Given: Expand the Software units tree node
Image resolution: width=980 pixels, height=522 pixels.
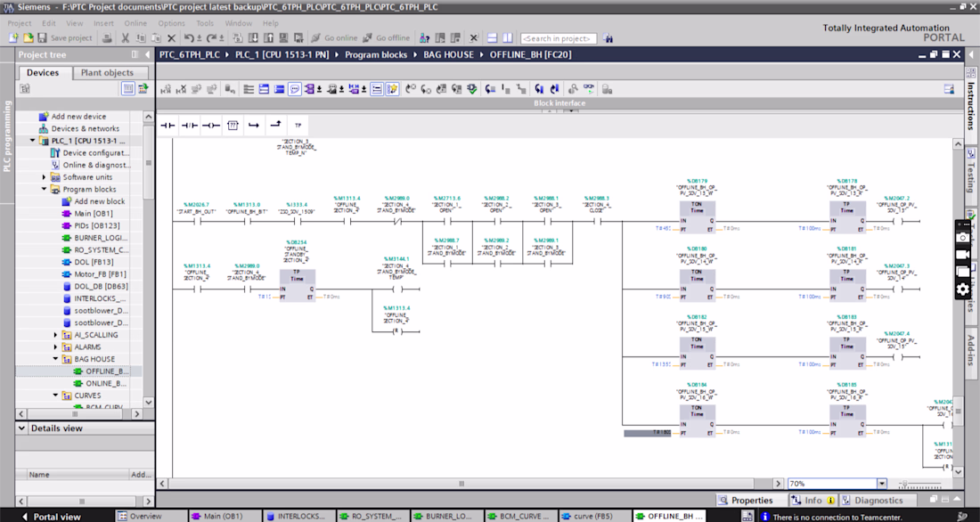Looking at the screenshot, I should pyautogui.click(x=44, y=177).
